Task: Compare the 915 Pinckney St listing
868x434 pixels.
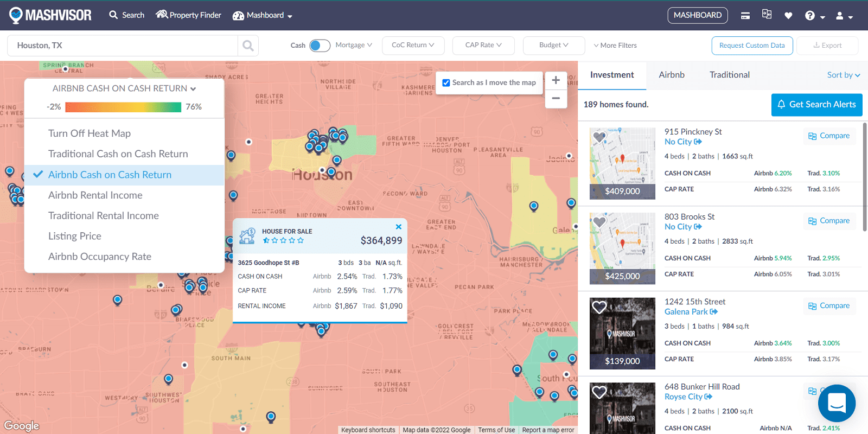Action: coord(829,136)
